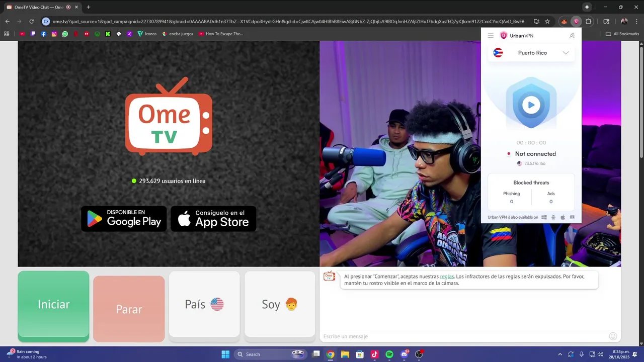Open the Twitch bookmark

pos(33,34)
